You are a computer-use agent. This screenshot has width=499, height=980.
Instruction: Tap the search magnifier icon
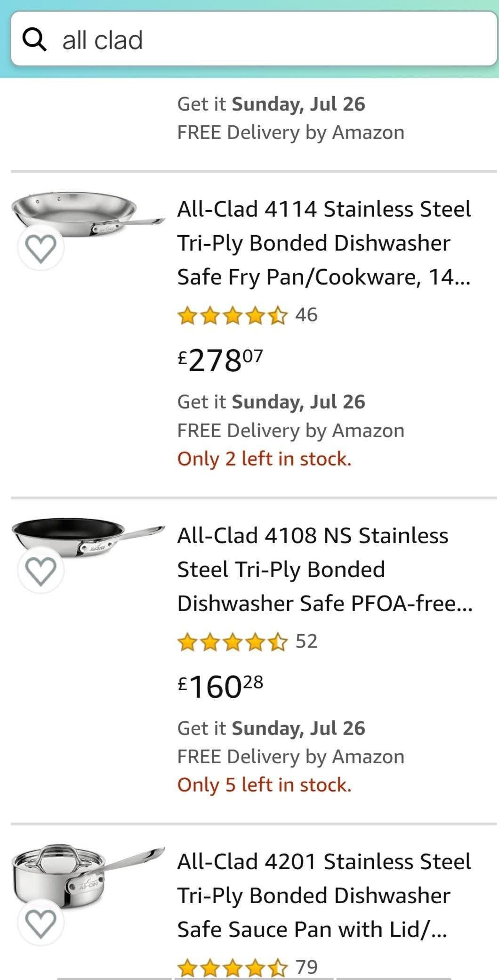pyautogui.click(x=35, y=40)
